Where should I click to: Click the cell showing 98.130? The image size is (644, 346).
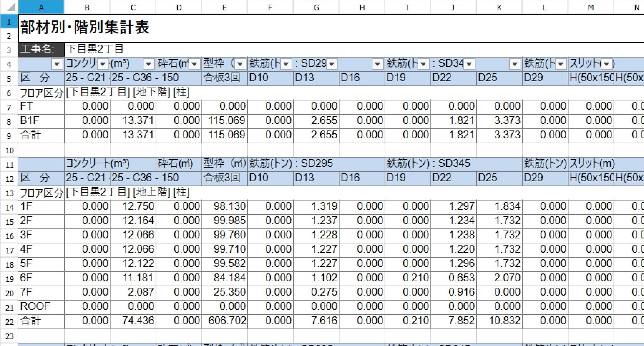[x=224, y=207]
